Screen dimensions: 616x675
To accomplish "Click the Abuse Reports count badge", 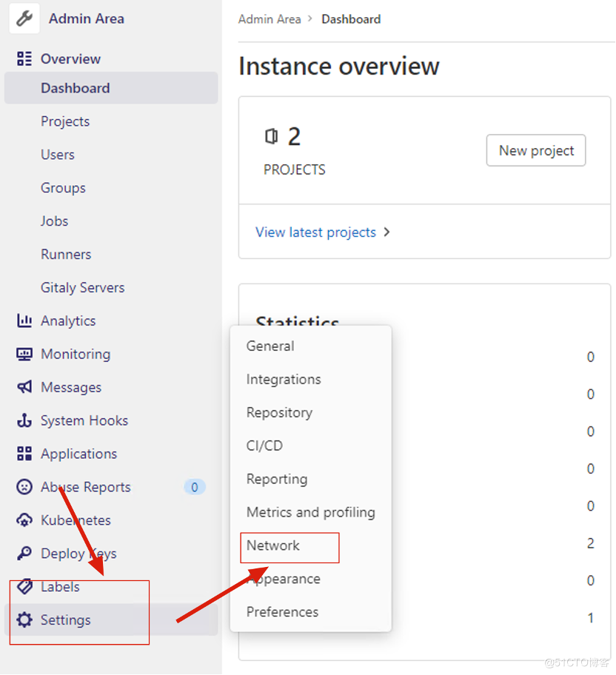I will [195, 487].
